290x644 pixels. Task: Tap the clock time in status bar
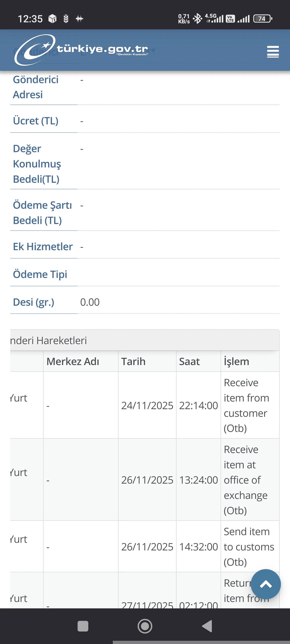tap(30, 19)
